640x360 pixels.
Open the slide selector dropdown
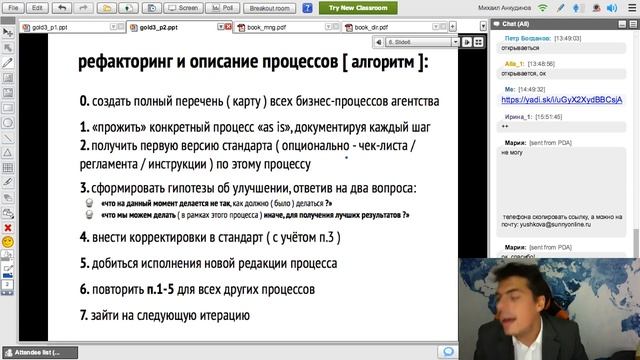coord(455,42)
